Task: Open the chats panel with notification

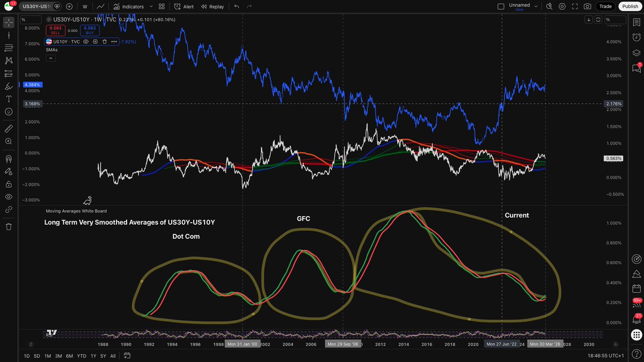Action: click(x=636, y=68)
